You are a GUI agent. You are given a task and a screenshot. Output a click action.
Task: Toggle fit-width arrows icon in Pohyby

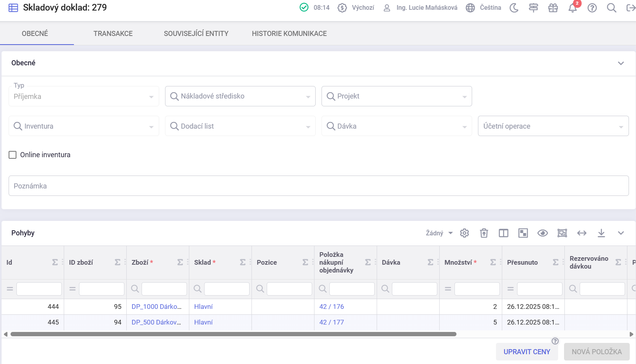pos(582,233)
